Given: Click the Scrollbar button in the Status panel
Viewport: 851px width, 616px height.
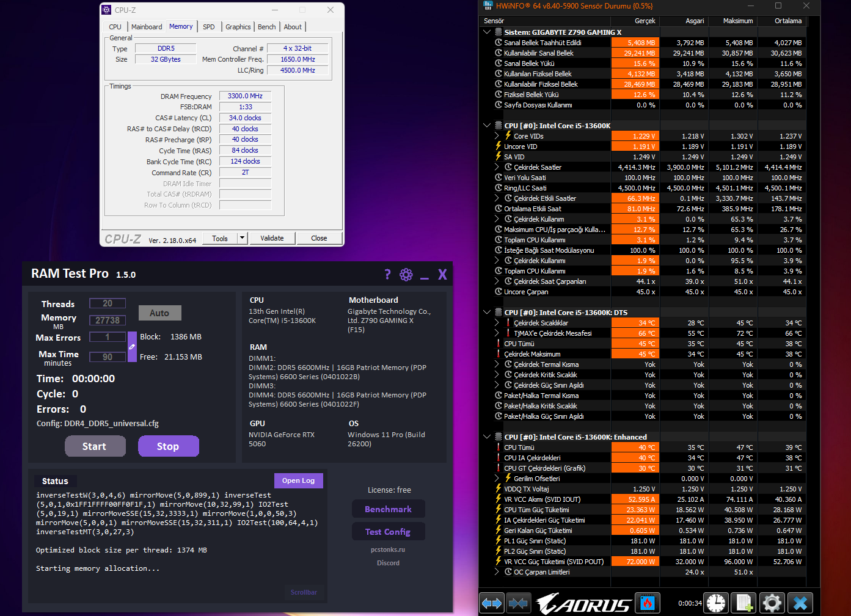Looking at the screenshot, I should [304, 592].
